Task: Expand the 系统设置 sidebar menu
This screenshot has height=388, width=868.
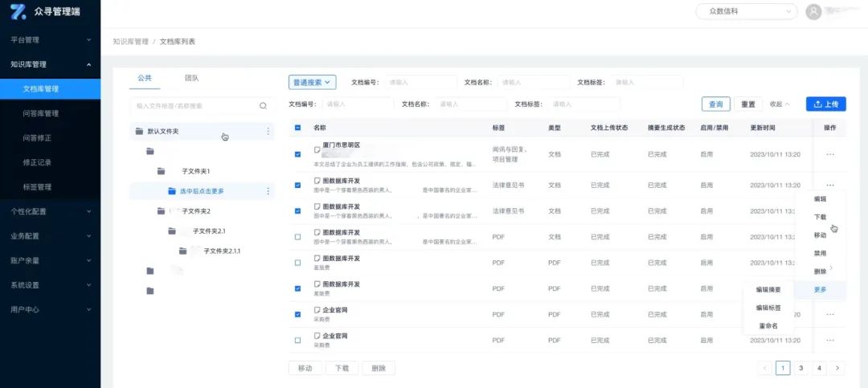Action: click(x=51, y=285)
